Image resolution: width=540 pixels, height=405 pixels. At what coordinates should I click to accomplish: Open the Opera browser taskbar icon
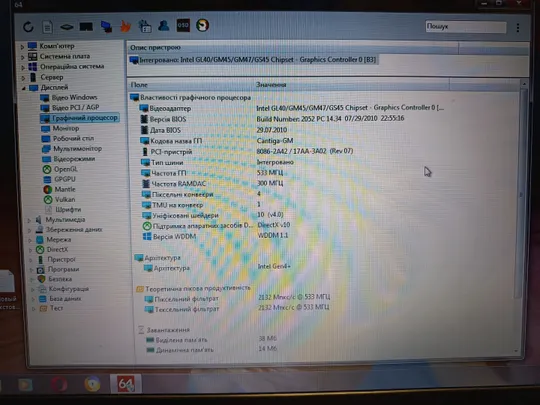point(59,384)
